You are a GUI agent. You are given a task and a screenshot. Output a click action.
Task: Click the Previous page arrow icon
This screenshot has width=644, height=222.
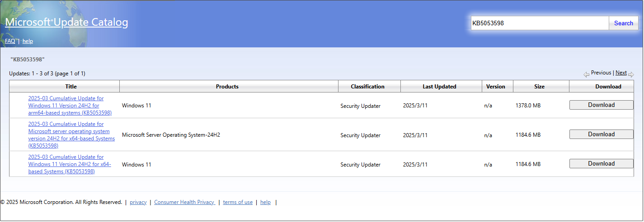586,74
